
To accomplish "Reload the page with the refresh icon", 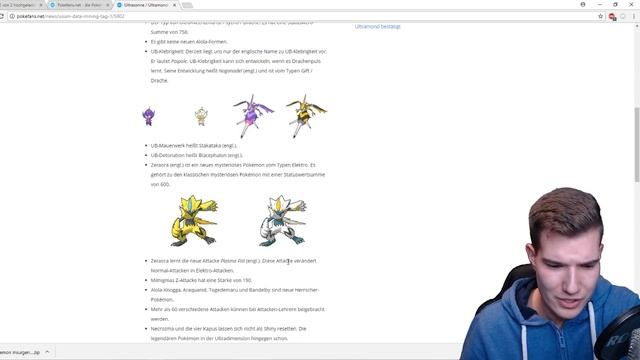I will coord(2,16).
